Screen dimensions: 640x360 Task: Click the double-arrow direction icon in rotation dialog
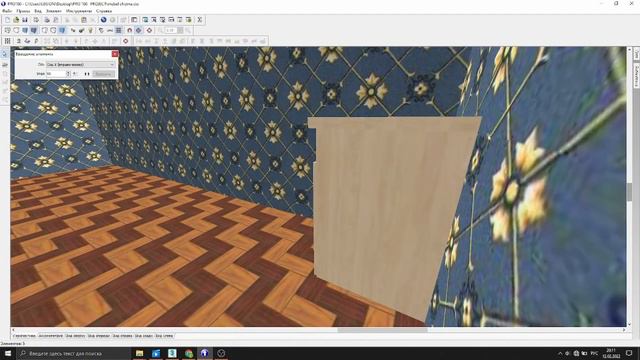coord(87,74)
